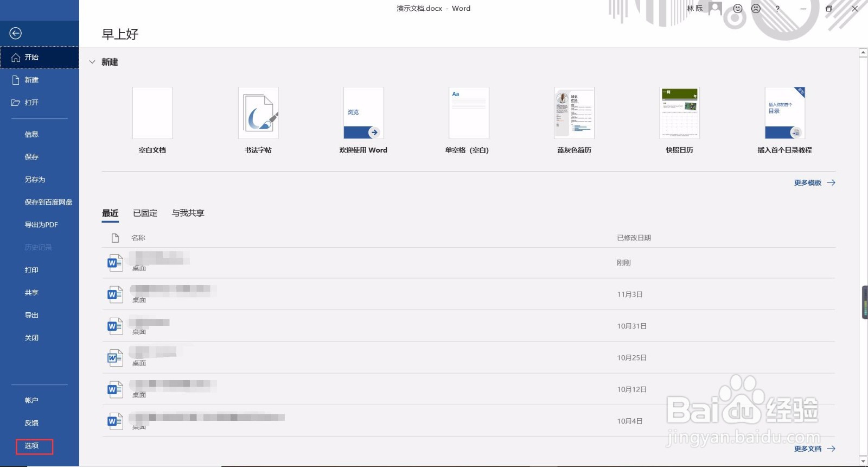Select the 快照日历 template

680,120
